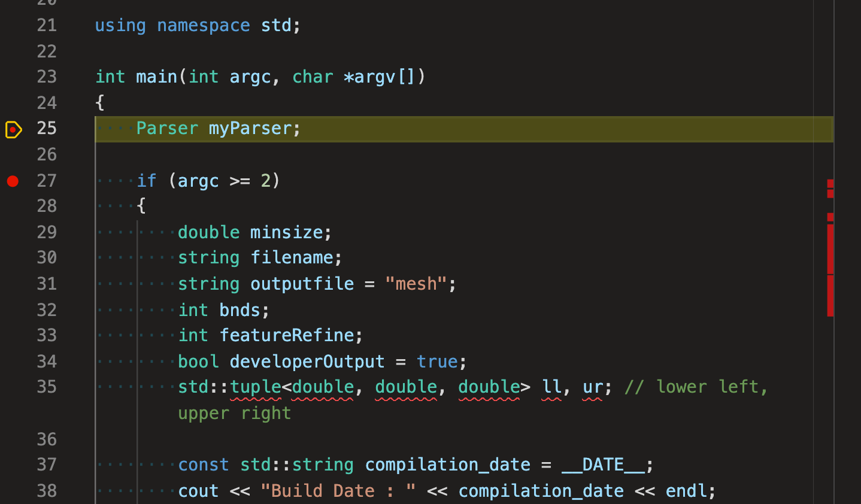This screenshot has height=504, width=861.
Task: Click the underlined 'ur' variable on line 35
Action: (x=593, y=387)
